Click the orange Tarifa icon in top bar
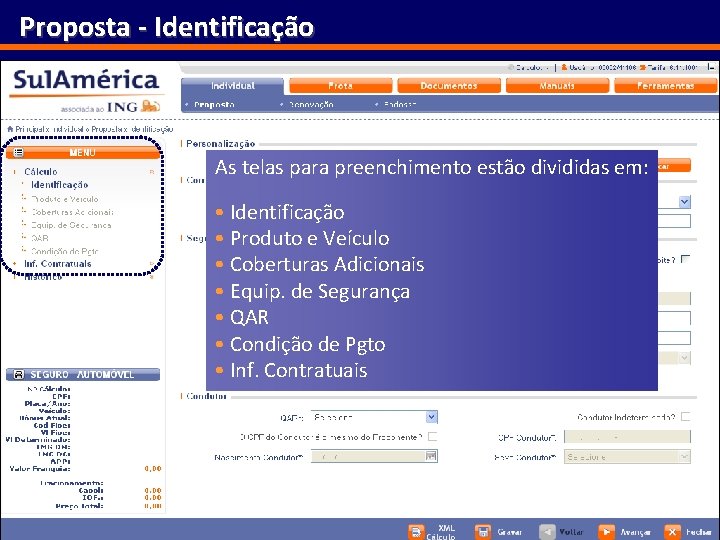This screenshot has width=720, height=540. (x=643, y=68)
